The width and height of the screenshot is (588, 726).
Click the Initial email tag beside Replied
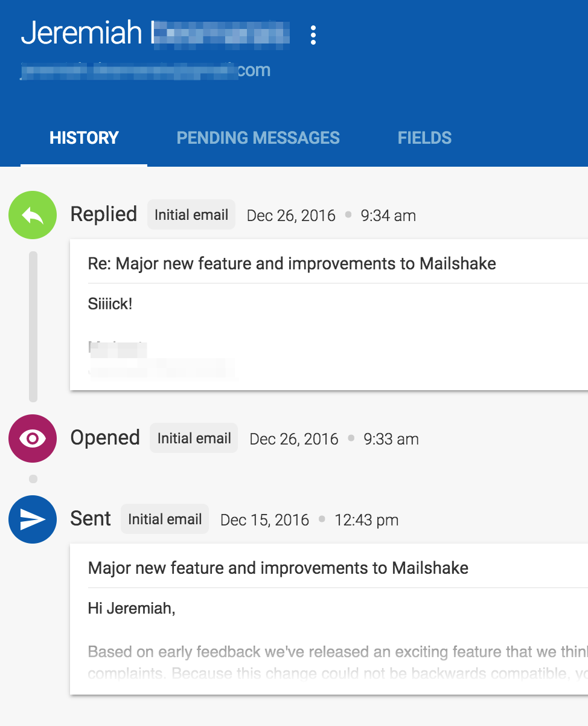coord(191,215)
